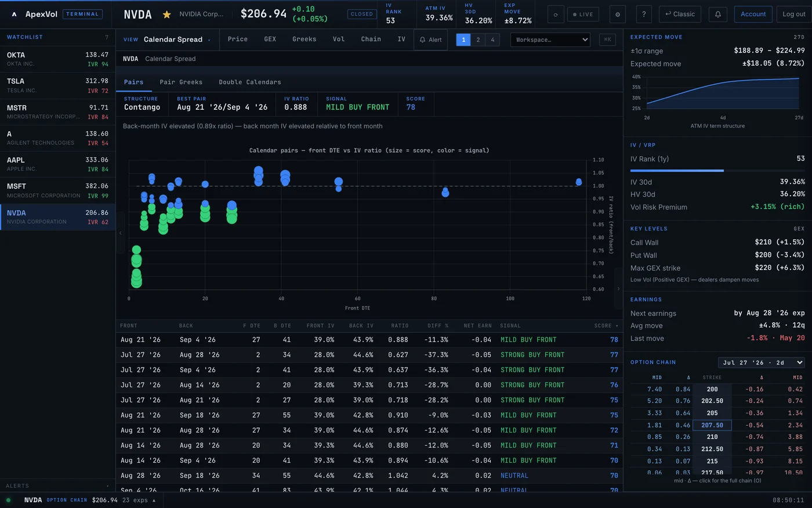Open the Double Calendars sub-tab
Image resolution: width=812 pixels, height=508 pixels.
pyautogui.click(x=250, y=82)
